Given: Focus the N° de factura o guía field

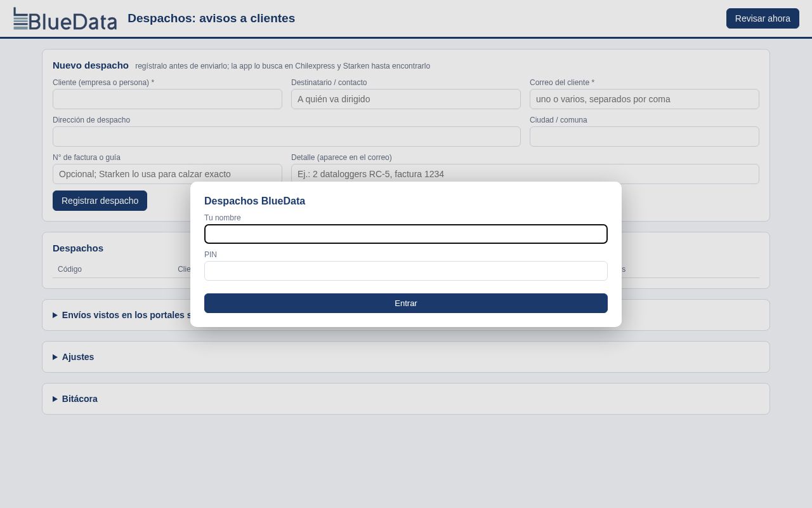Looking at the screenshot, I should [167, 174].
